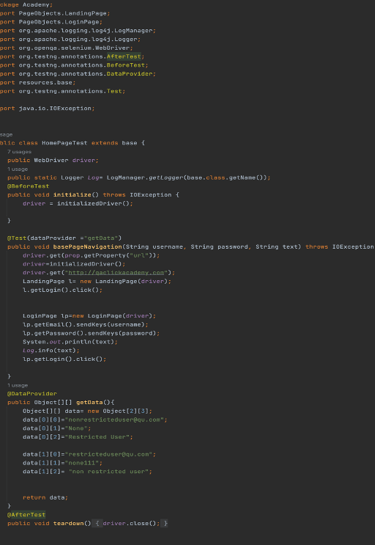The height and width of the screenshot is (545, 375).
Task: Click the java.io.IOException import line
Action: [x=47, y=108]
